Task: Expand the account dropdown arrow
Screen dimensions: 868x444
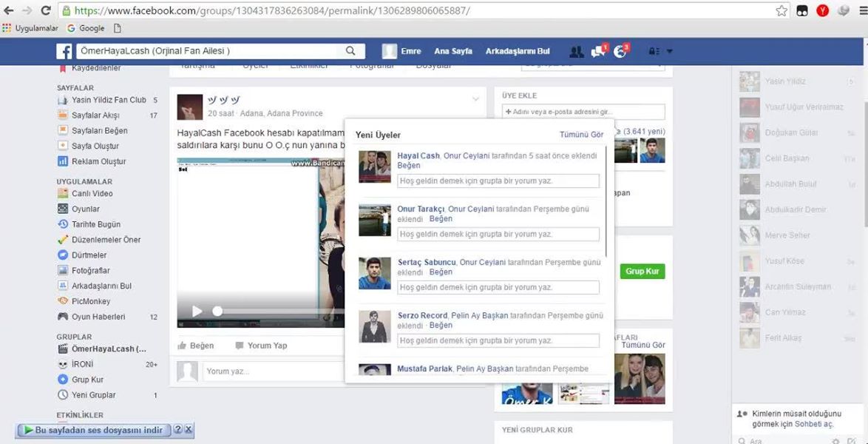Action: [669, 52]
